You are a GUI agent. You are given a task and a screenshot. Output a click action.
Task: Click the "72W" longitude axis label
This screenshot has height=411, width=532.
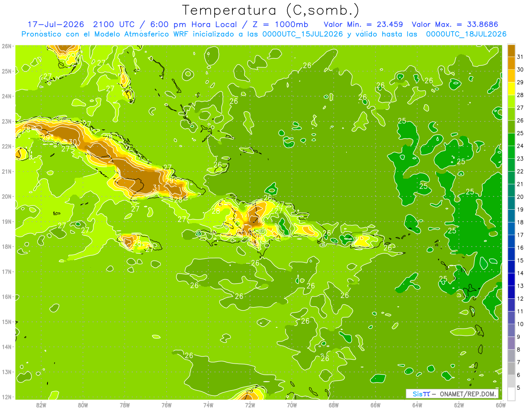coord(250,405)
